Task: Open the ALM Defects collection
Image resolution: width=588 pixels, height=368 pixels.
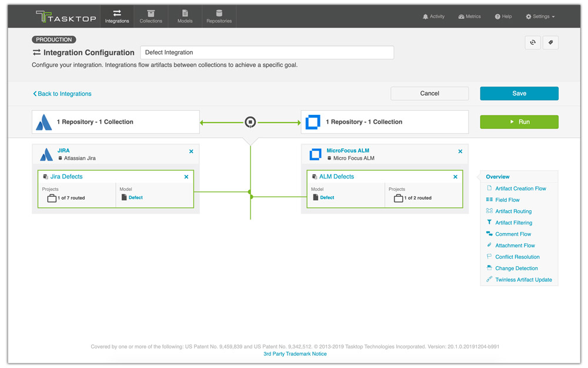Action: [x=336, y=177]
